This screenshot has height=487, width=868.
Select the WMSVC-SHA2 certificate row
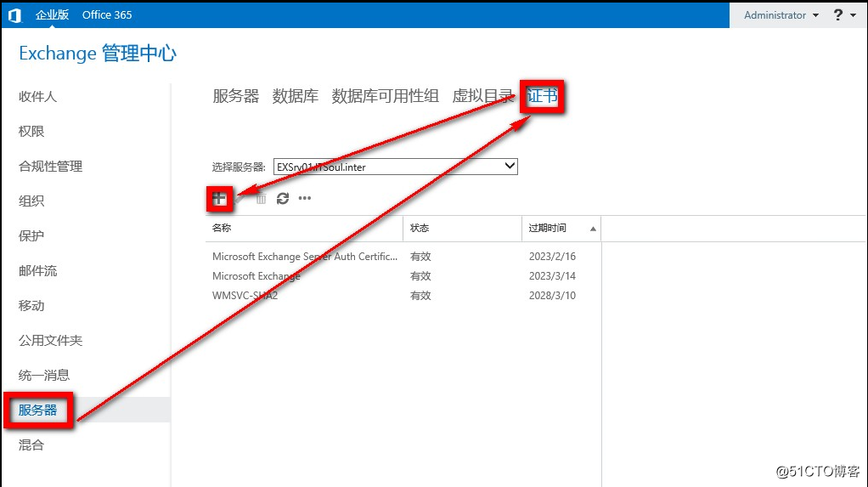click(x=403, y=295)
